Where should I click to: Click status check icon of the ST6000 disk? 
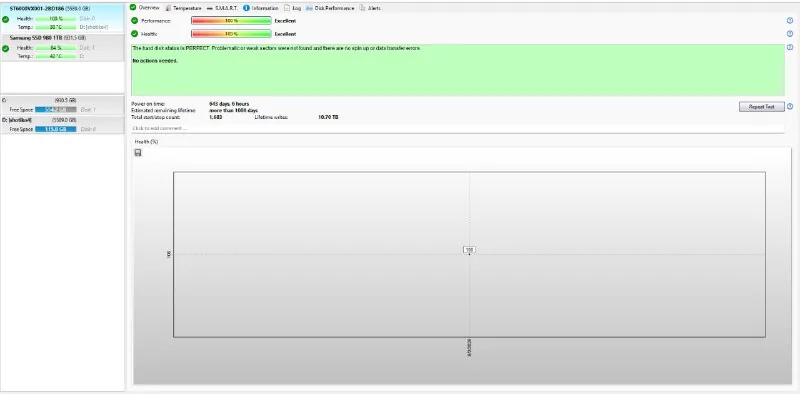pyautogui.click(x=6, y=19)
